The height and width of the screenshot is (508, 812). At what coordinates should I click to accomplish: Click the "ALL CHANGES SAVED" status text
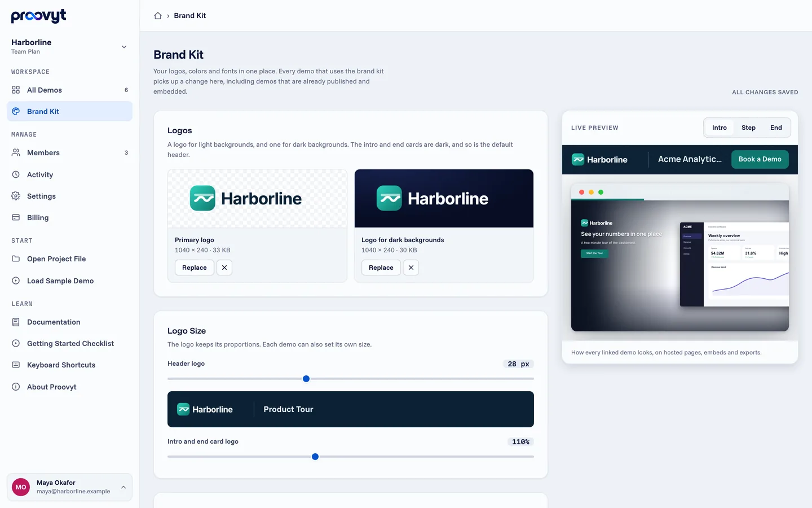pos(765,92)
